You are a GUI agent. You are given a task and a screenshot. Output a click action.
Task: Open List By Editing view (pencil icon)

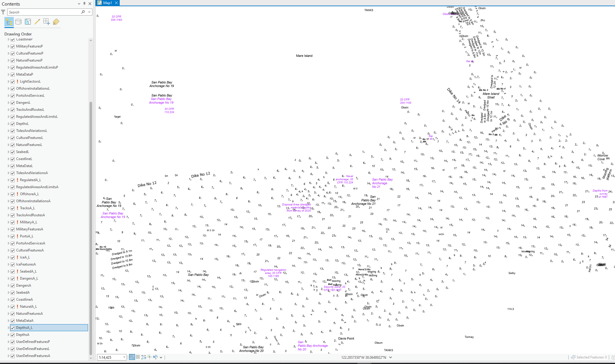tap(37, 22)
